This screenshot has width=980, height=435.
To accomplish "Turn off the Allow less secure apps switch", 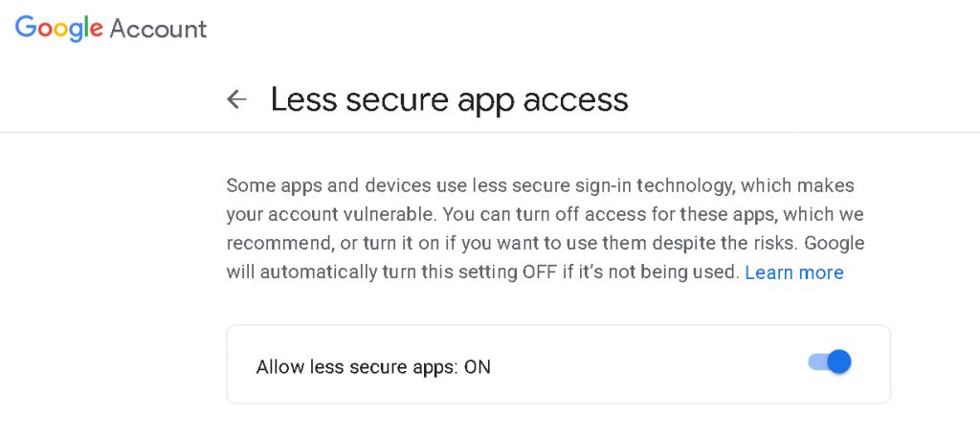I will [x=830, y=361].
